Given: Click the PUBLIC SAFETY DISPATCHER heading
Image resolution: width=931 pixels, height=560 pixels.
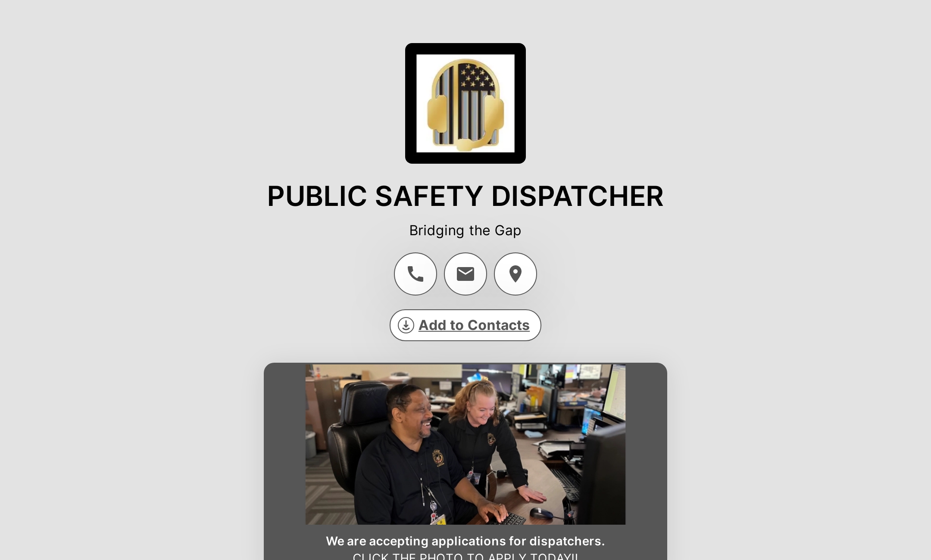Looking at the screenshot, I should [465, 196].
